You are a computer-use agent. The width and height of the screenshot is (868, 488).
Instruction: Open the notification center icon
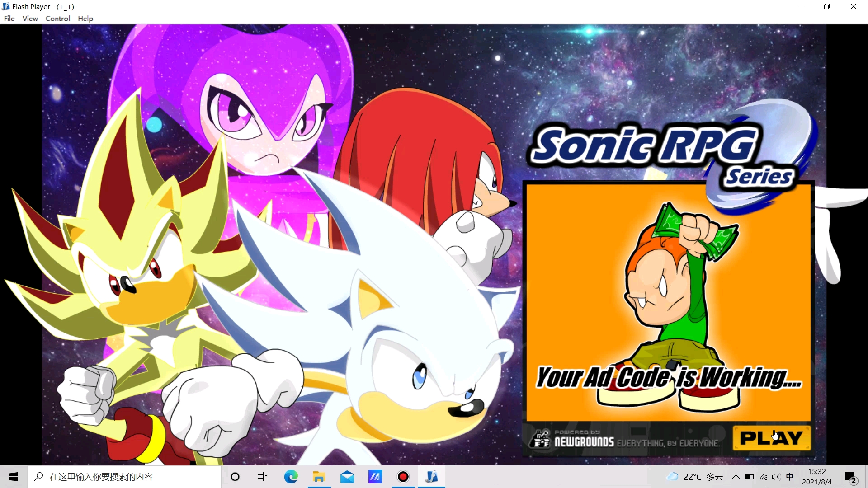click(x=851, y=477)
